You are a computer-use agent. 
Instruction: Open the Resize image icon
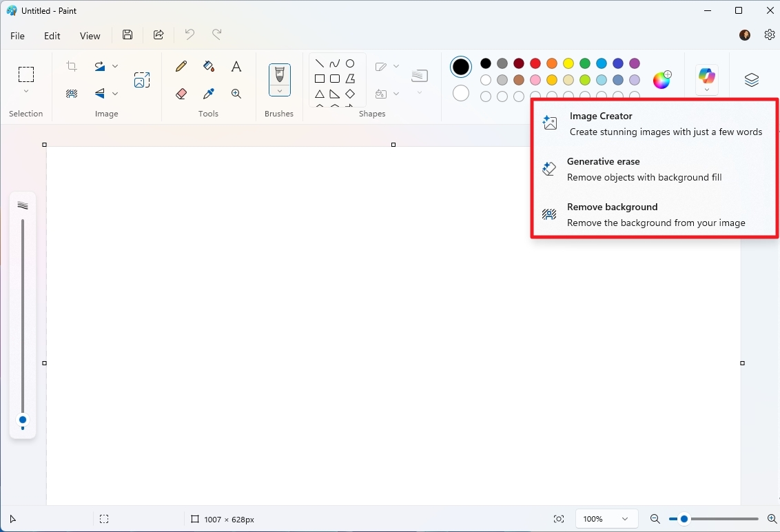pyautogui.click(x=142, y=79)
